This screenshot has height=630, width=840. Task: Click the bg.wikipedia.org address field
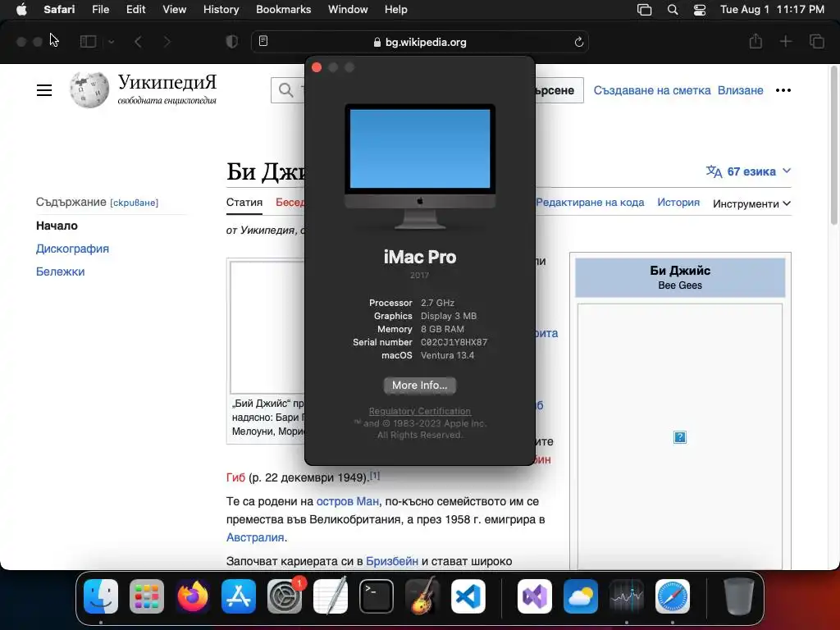pos(419,42)
